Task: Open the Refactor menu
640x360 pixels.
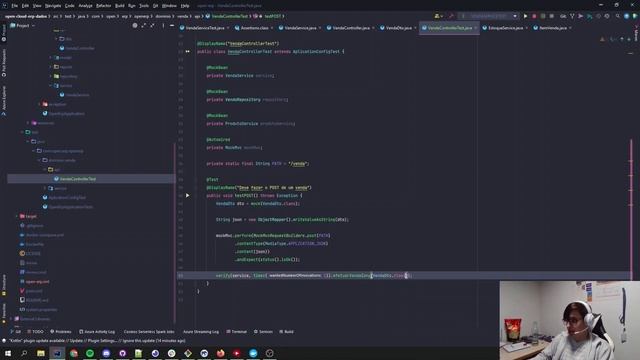Action: 103,6
